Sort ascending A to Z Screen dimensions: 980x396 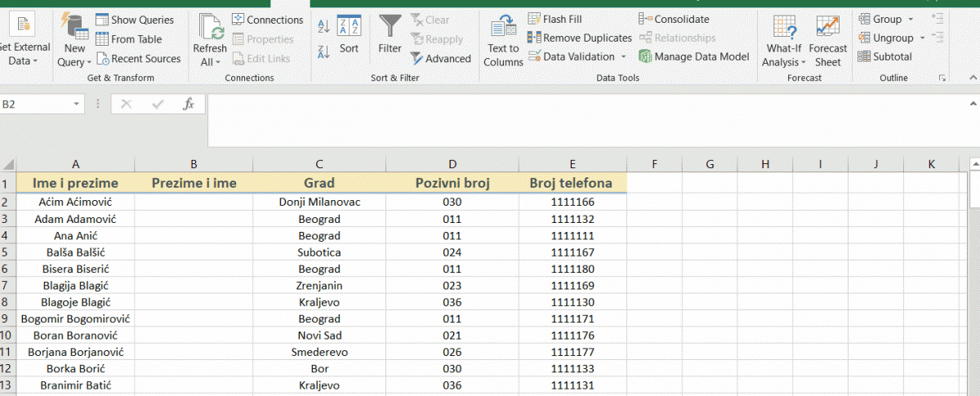tap(323, 26)
